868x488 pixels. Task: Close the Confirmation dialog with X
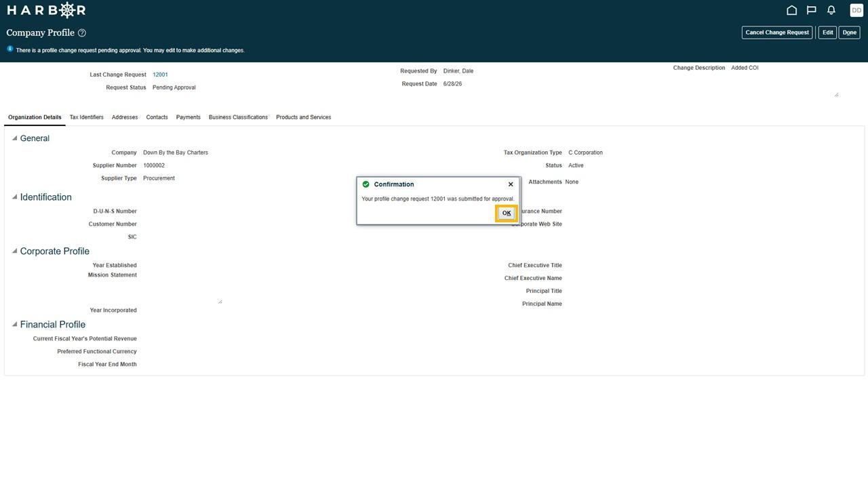(x=511, y=184)
